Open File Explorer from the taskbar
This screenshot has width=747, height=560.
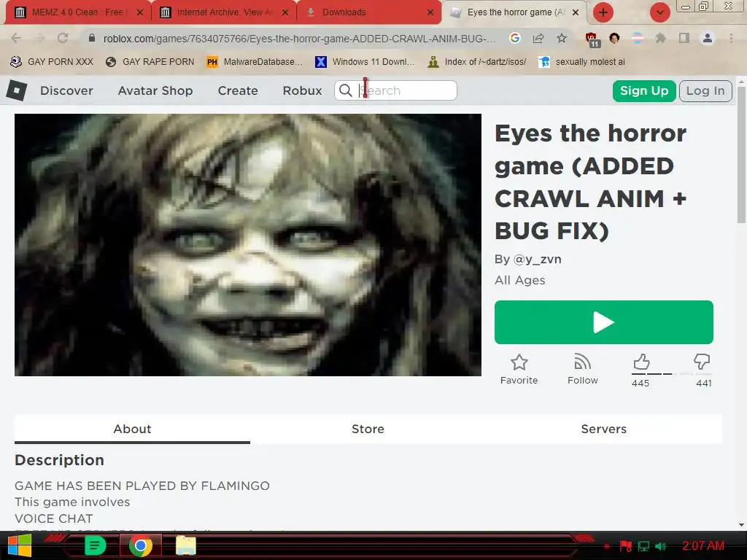pyautogui.click(x=186, y=545)
